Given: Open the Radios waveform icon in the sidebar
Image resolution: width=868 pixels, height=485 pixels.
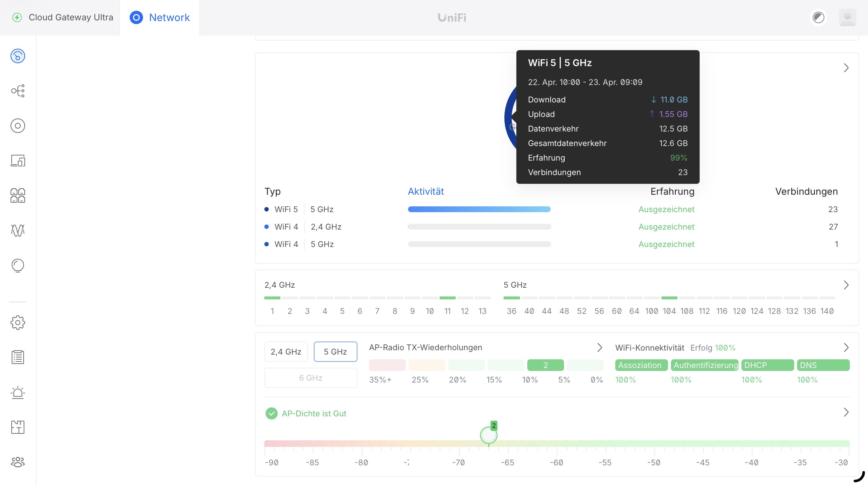Looking at the screenshot, I should point(18,230).
